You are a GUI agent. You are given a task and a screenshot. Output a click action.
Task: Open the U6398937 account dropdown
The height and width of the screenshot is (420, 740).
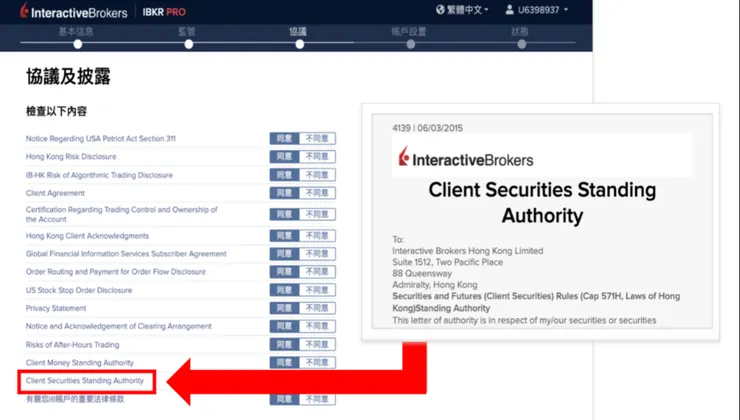(x=543, y=9)
